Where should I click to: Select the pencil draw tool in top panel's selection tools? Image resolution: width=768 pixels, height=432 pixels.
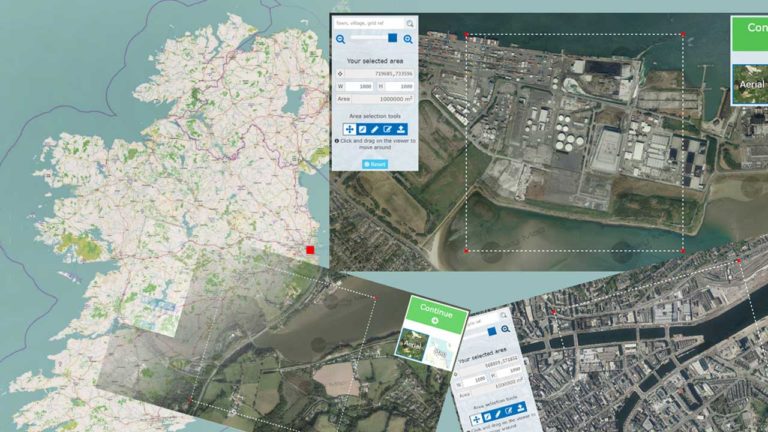point(375,129)
